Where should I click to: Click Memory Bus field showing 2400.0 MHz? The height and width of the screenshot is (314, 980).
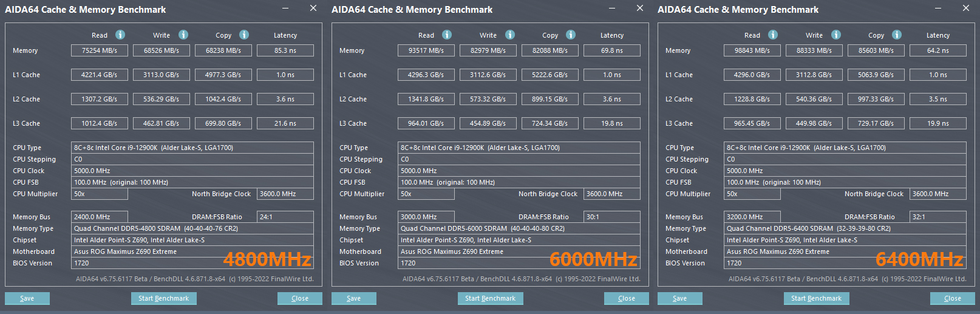[x=100, y=217]
